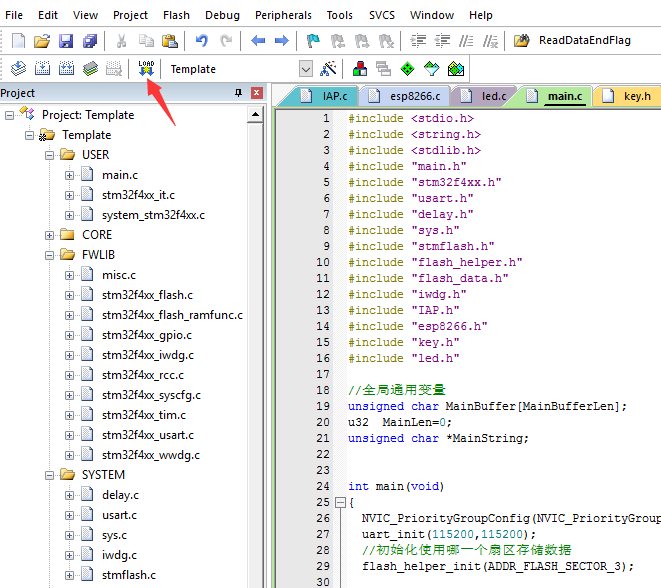
Task: Open target selector dropdown arrow next to Template
Action: [x=306, y=69]
